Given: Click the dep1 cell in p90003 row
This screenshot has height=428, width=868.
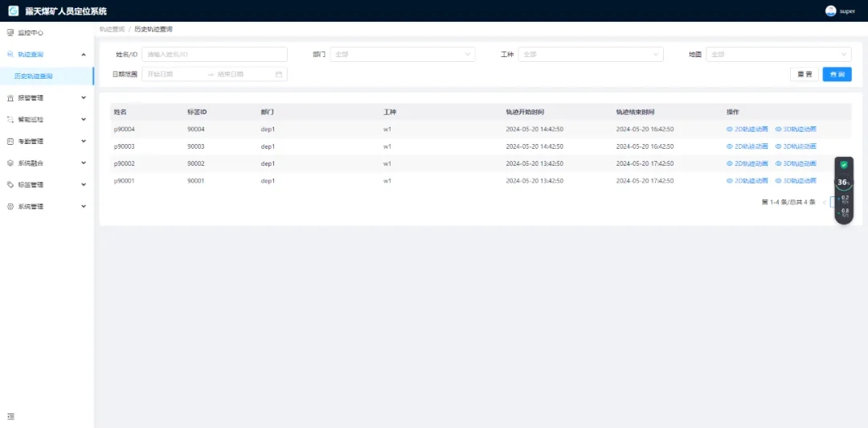Looking at the screenshot, I should coord(268,146).
